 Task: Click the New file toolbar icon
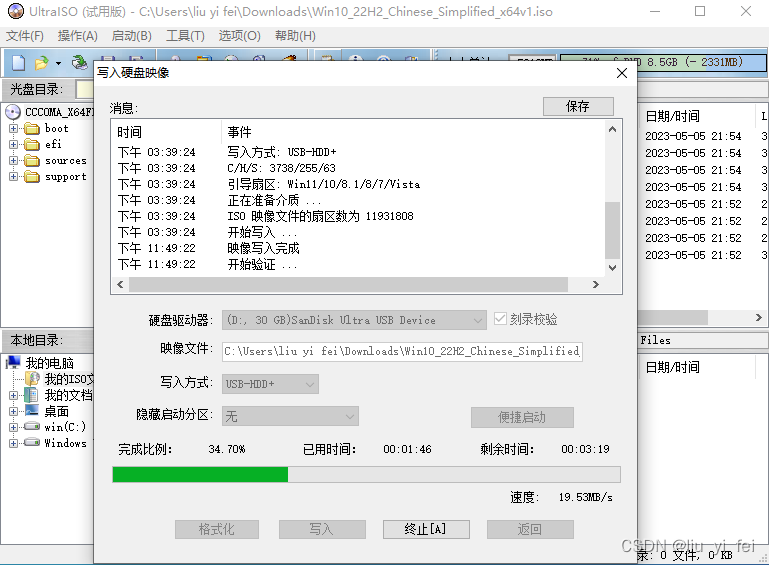18,63
